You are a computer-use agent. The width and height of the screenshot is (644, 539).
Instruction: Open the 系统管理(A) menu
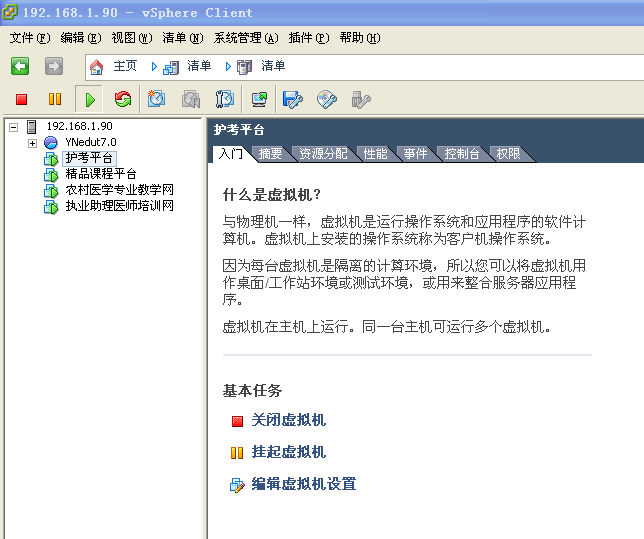pyautogui.click(x=246, y=38)
